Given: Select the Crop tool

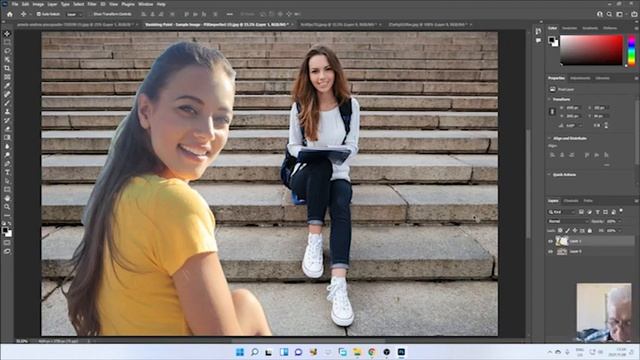Looking at the screenshot, I should pyautogui.click(x=7, y=68).
